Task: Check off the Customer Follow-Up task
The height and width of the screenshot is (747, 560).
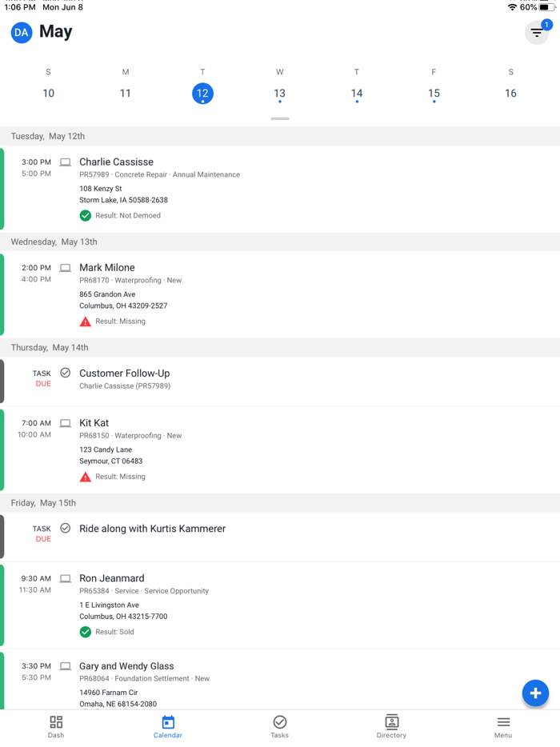Action: (65, 373)
